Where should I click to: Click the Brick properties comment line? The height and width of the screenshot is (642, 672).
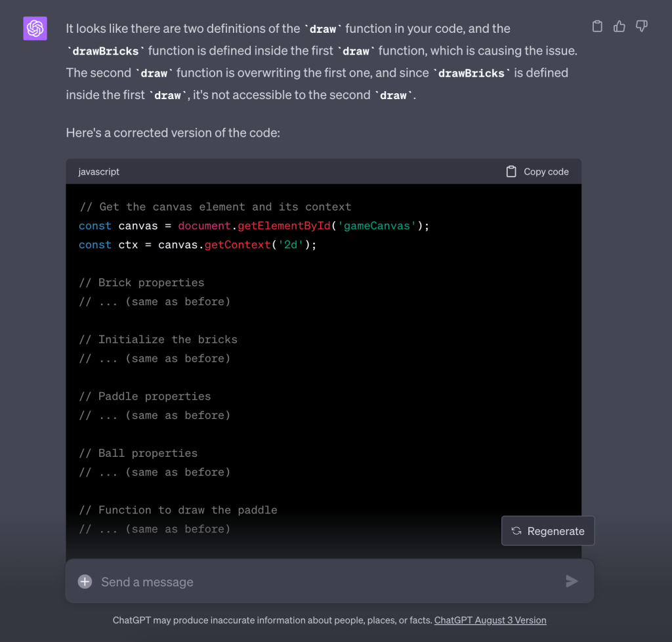[x=141, y=282]
